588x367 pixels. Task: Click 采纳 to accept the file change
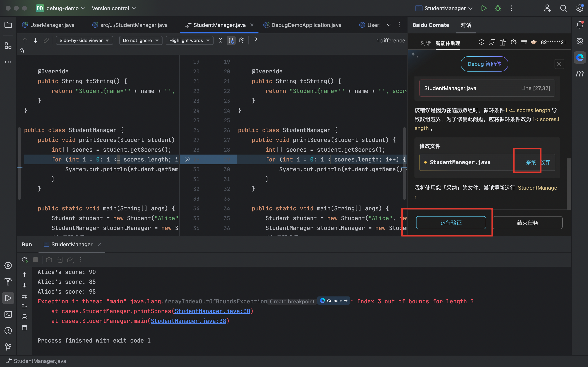coord(530,162)
